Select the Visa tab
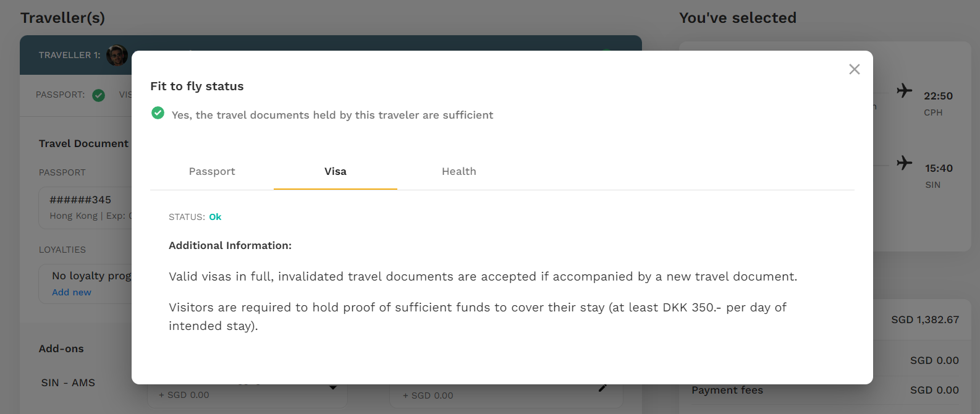The image size is (980, 414). (x=336, y=171)
